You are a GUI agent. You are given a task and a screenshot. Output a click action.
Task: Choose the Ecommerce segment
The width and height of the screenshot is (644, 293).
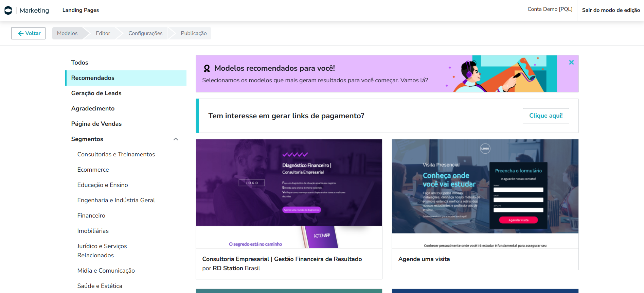tap(93, 170)
